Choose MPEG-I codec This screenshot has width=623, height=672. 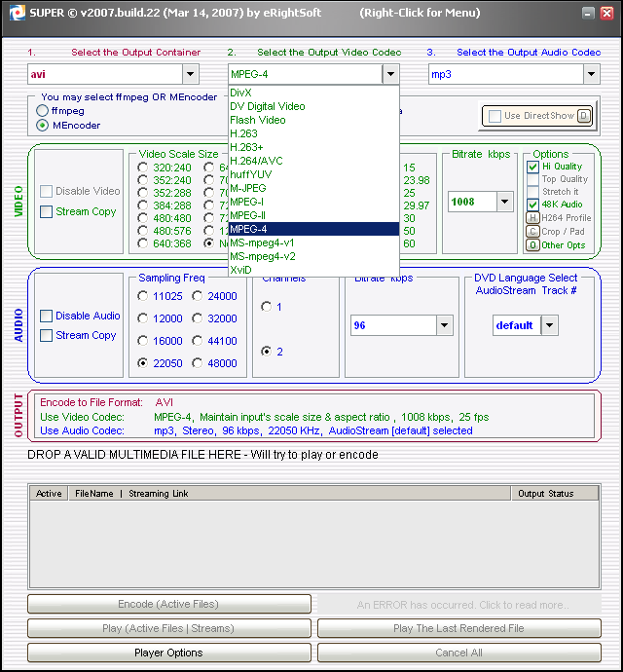[313, 202]
